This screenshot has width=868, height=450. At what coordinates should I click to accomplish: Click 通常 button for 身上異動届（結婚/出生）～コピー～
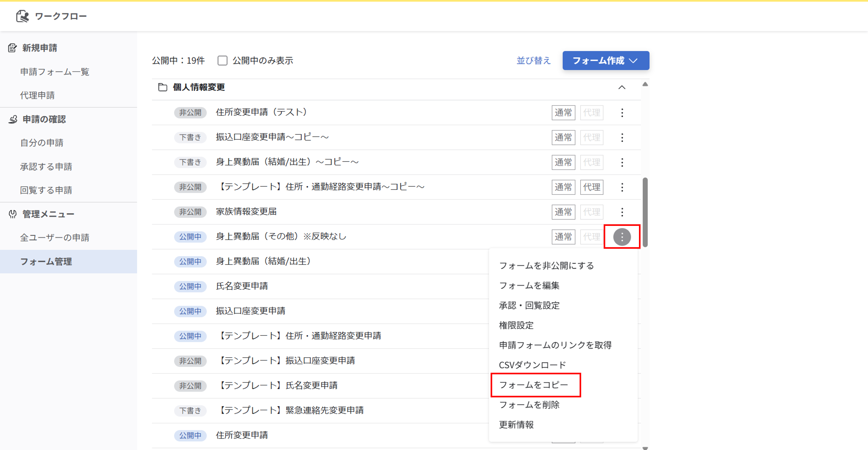563,162
